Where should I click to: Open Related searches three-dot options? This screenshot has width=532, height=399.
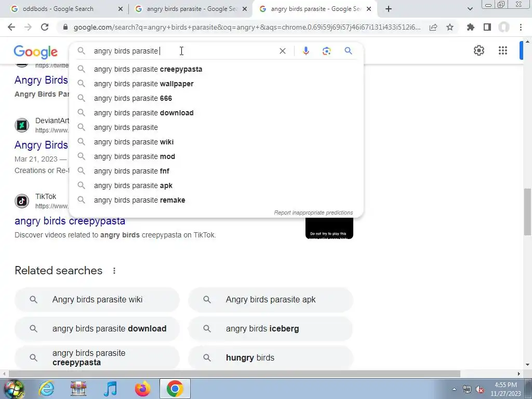coord(114,271)
